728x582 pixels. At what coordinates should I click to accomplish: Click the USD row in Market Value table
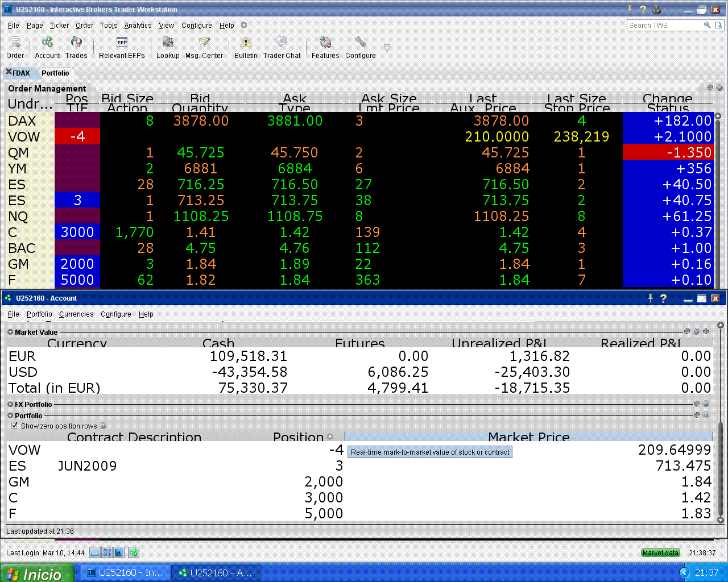359,372
